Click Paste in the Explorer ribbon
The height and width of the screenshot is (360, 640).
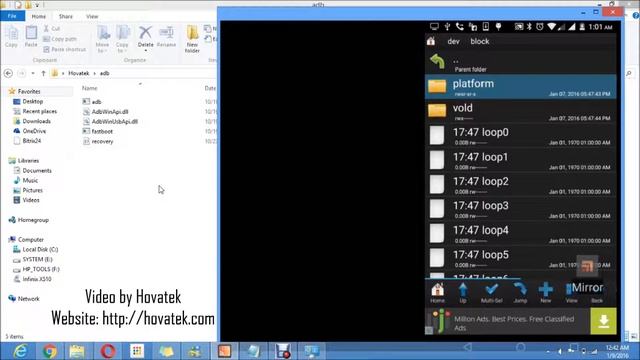(31, 37)
